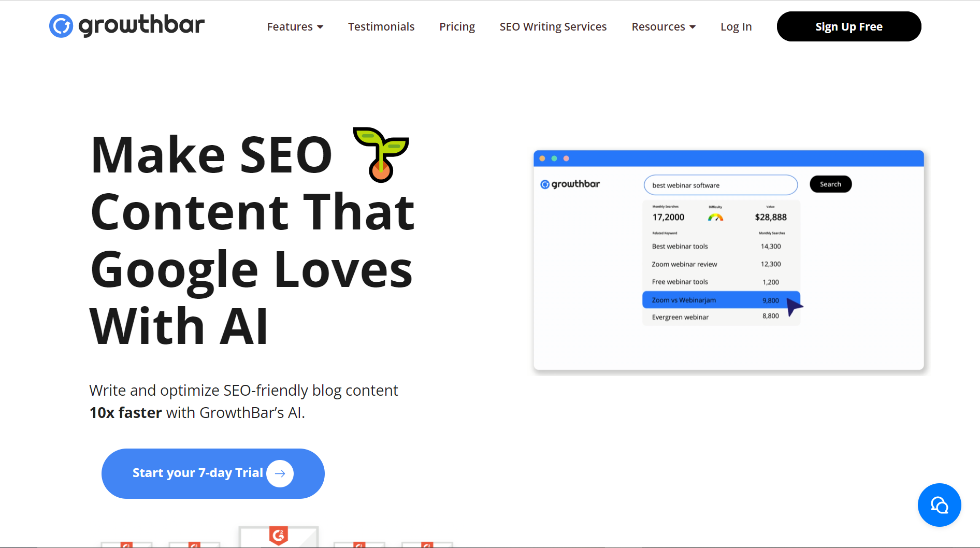Click the green sprout plant icon

coord(381,154)
